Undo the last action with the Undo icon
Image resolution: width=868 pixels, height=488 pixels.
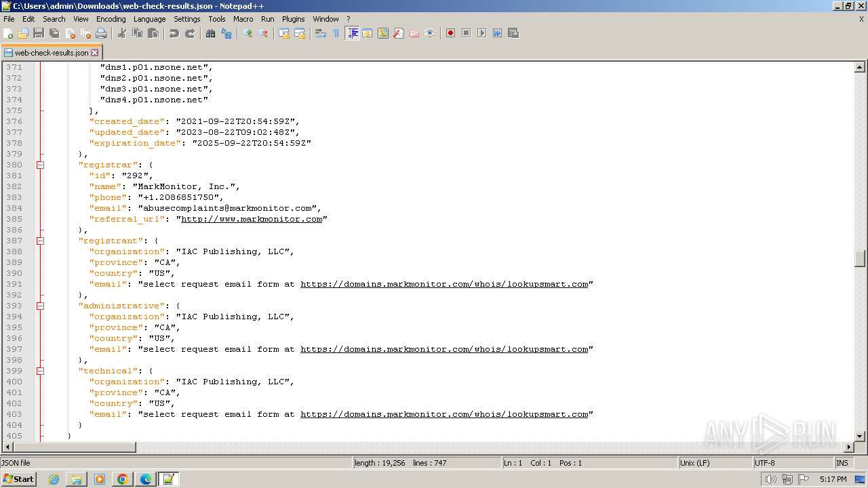coord(174,33)
